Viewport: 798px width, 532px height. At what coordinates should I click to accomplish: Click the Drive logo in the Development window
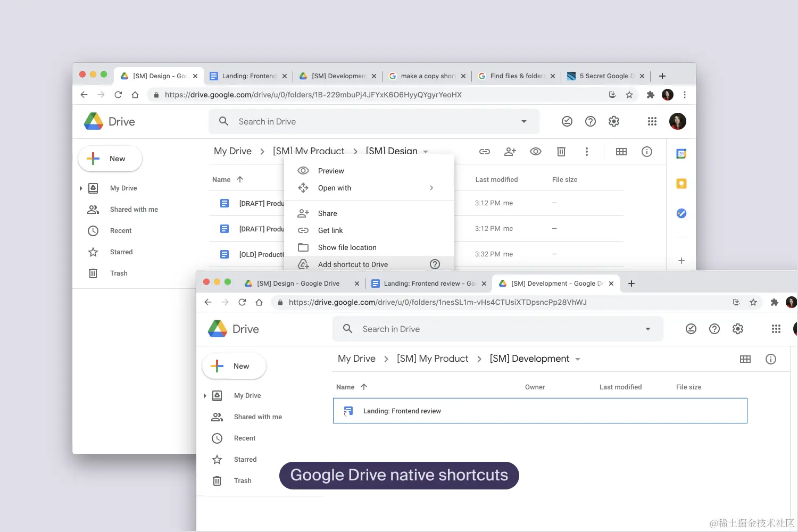point(234,329)
